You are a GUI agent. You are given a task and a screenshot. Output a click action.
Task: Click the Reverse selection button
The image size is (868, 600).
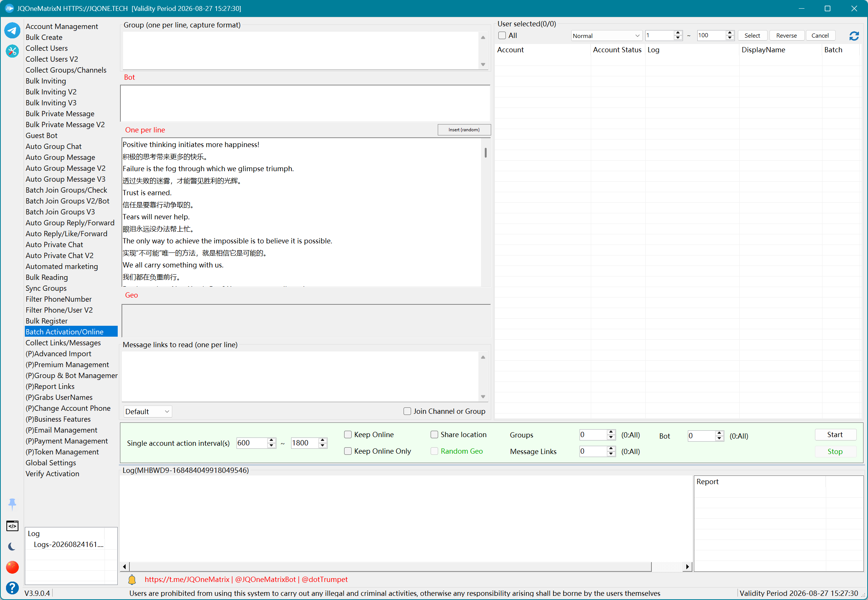tap(786, 36)
